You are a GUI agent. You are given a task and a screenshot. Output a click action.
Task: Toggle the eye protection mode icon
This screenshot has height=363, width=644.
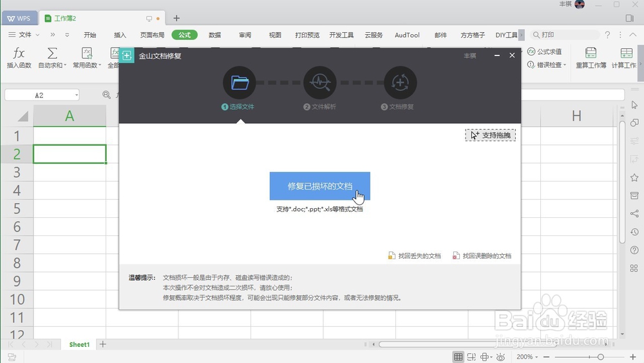(500, 357)
